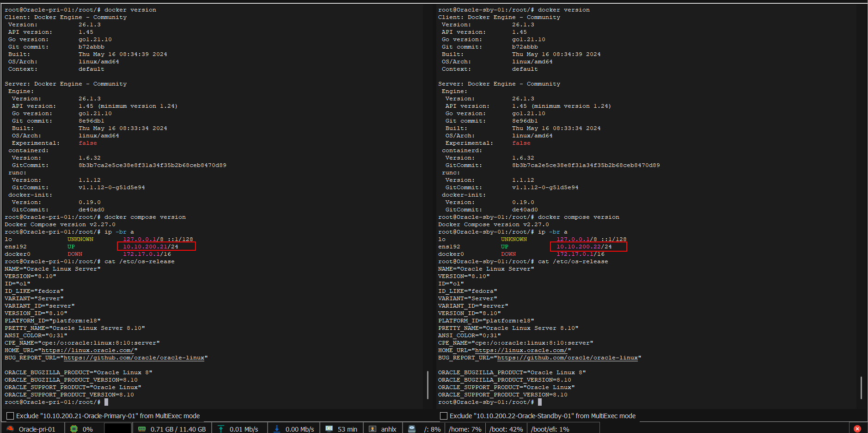The width and height of the screenshot is (868, 433).
Task: Click the green UP status for ens192, left terminal
Action: (x=71, y=247)
